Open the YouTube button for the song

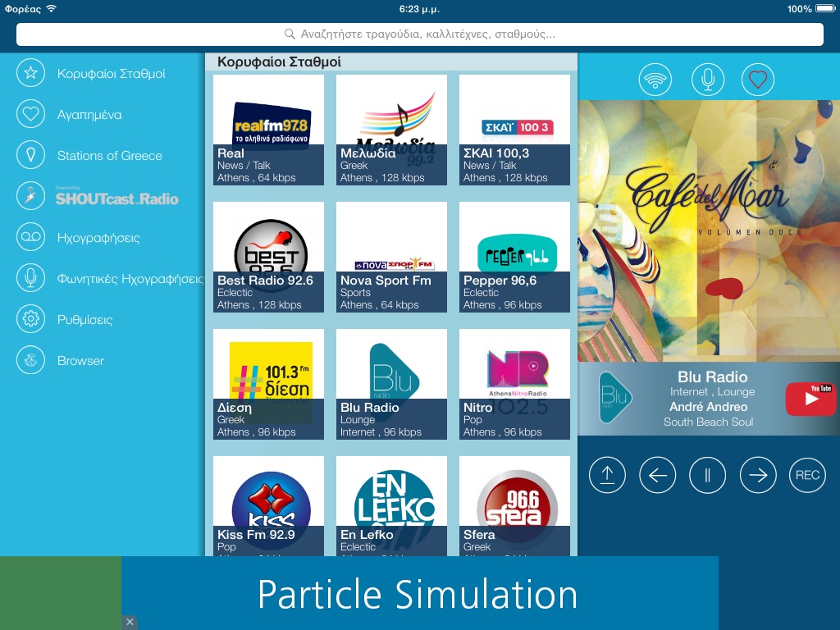pos(810,399)
